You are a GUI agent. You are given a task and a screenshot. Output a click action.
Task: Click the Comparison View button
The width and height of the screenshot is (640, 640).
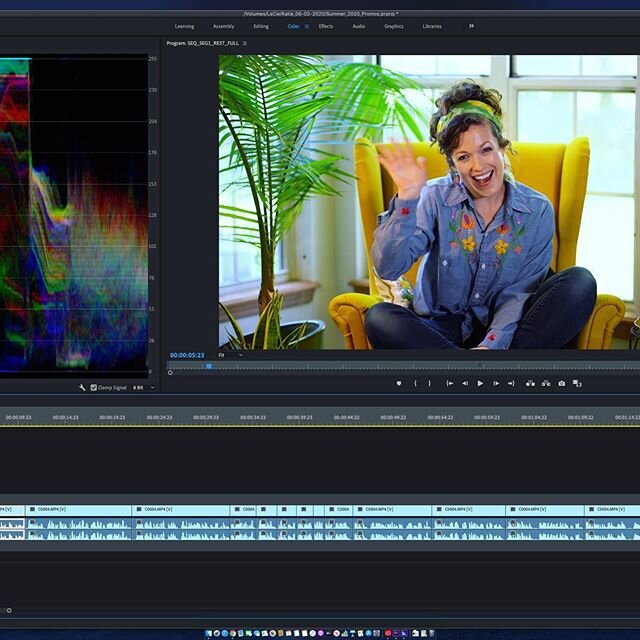coord(577,383)
